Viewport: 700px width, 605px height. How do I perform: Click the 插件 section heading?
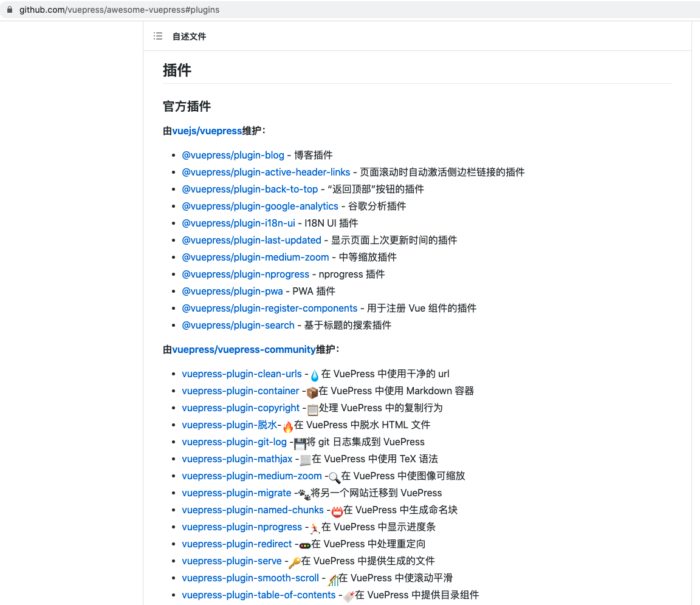click(177, 70)
